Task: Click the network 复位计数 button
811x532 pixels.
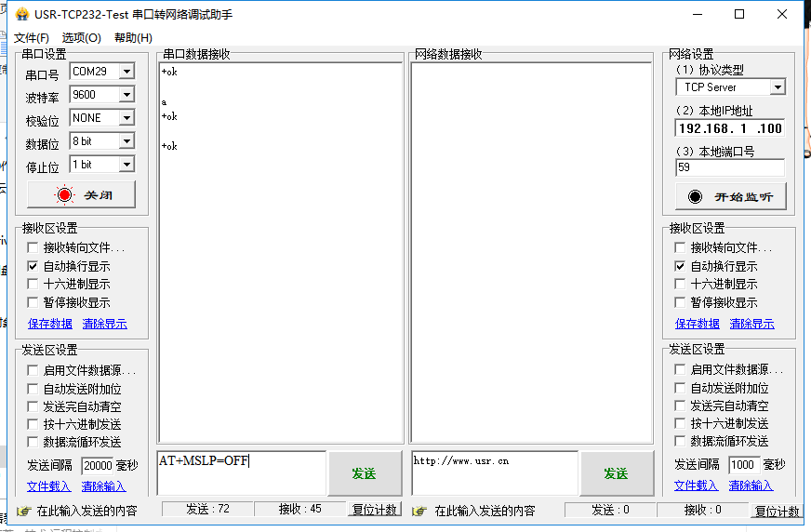Action: pyautogui.click(x=777, y=511)
